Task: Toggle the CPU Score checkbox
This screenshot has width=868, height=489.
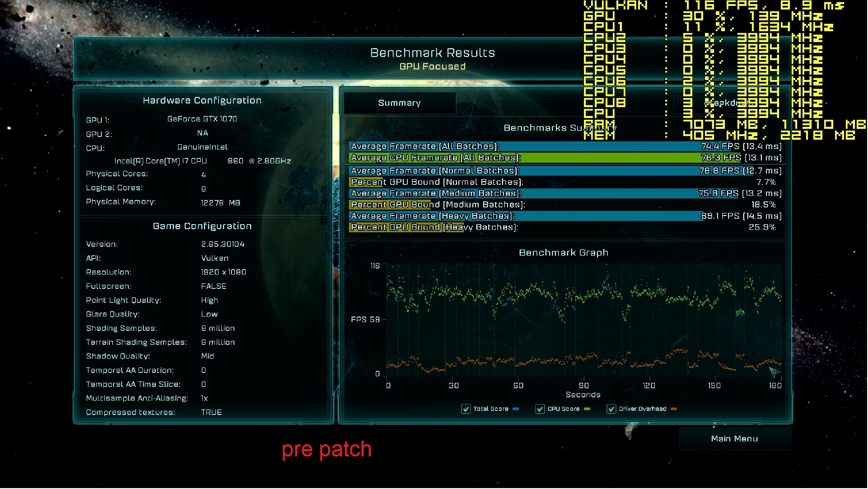Action: click(540, 409)
